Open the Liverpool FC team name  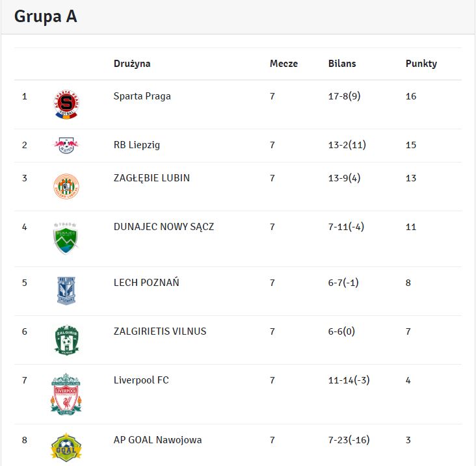pyautogui.click(x=141, y=380)
